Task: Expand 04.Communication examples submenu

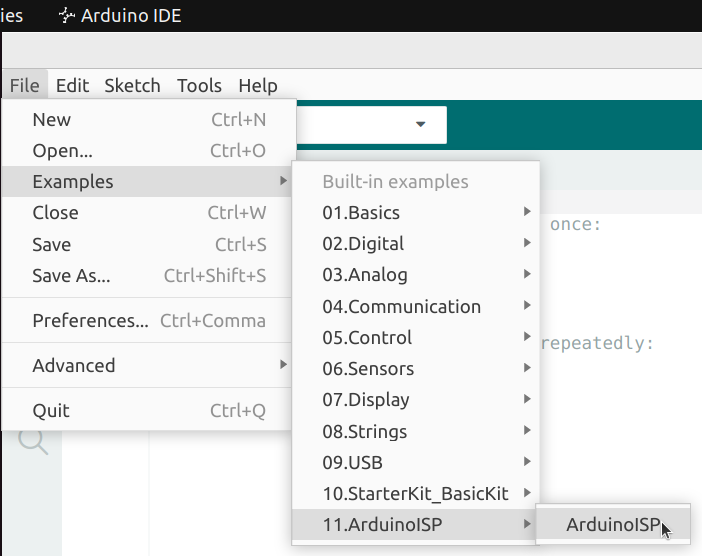Action: 415,307
